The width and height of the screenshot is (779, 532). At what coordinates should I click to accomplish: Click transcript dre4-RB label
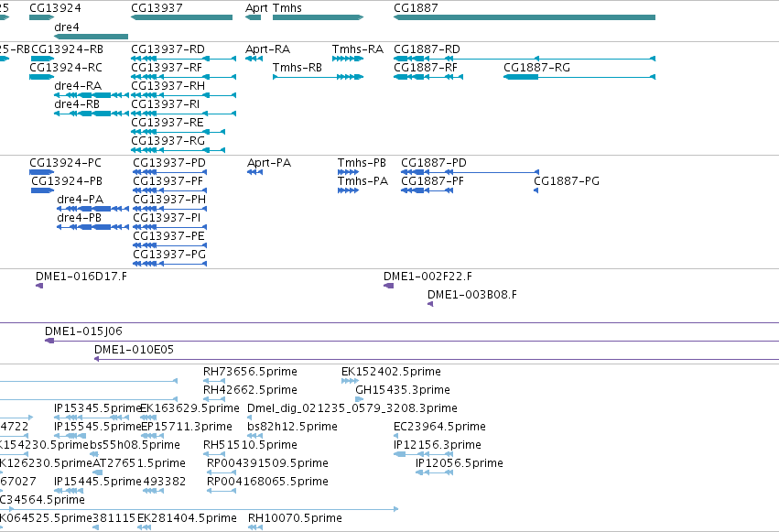pos(77,104)
